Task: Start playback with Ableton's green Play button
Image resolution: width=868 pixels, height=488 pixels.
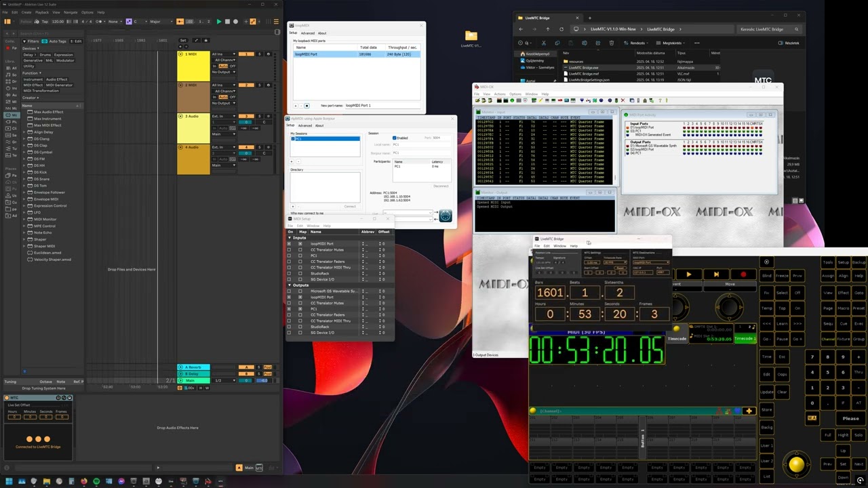Action: pyautogui.click(x=219, y=22)
